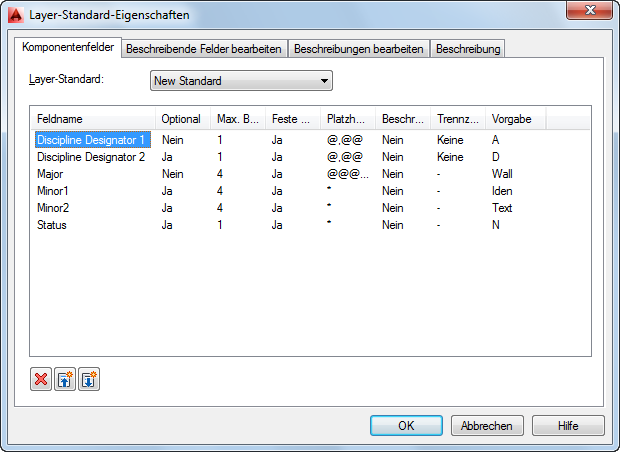
Task: Open the Layer-Standard dropdown
Action: [241, 81]
